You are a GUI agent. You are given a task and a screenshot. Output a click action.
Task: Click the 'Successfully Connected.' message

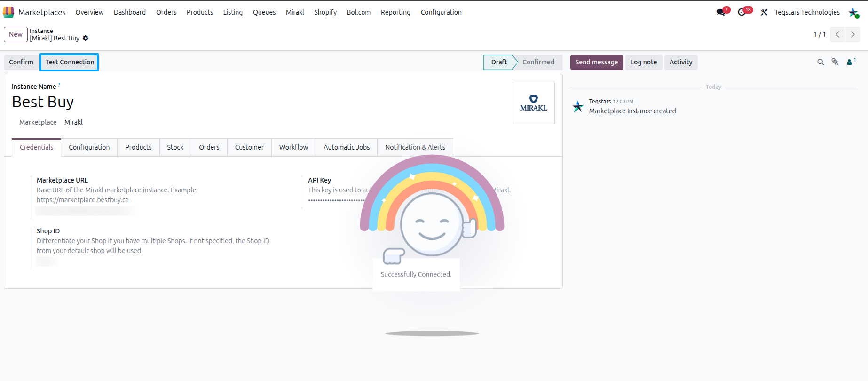(416, 274)
